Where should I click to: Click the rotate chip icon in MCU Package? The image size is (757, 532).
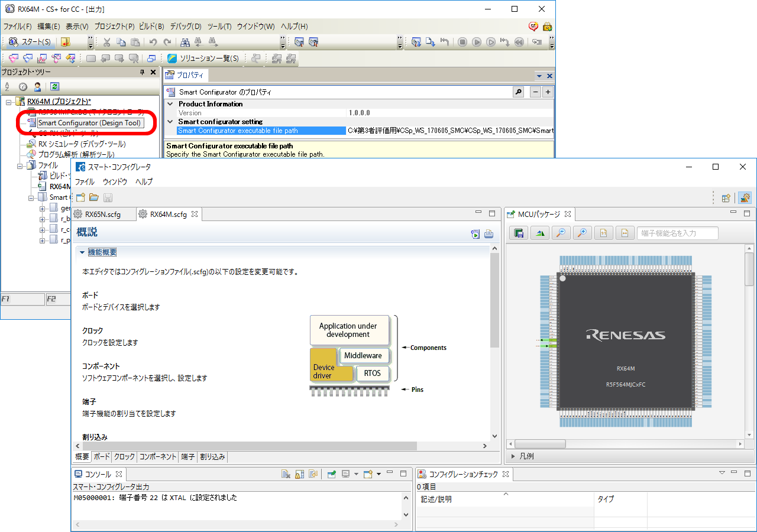tap(540, 233)
